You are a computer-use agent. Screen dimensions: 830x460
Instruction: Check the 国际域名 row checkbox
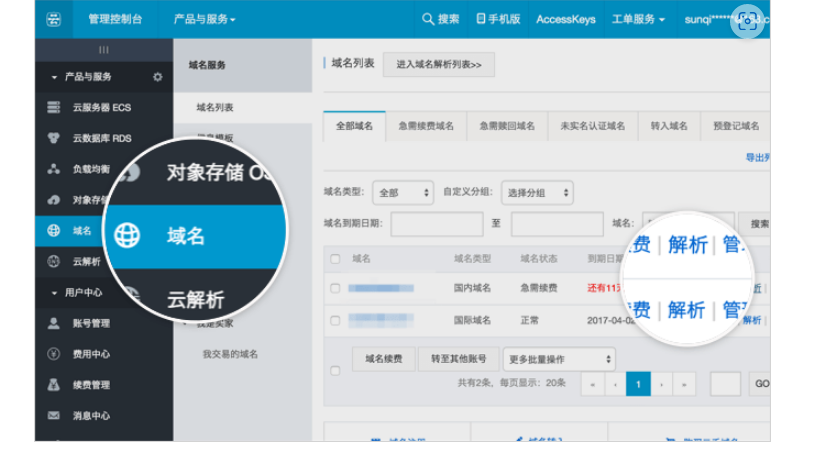point(335,320)
